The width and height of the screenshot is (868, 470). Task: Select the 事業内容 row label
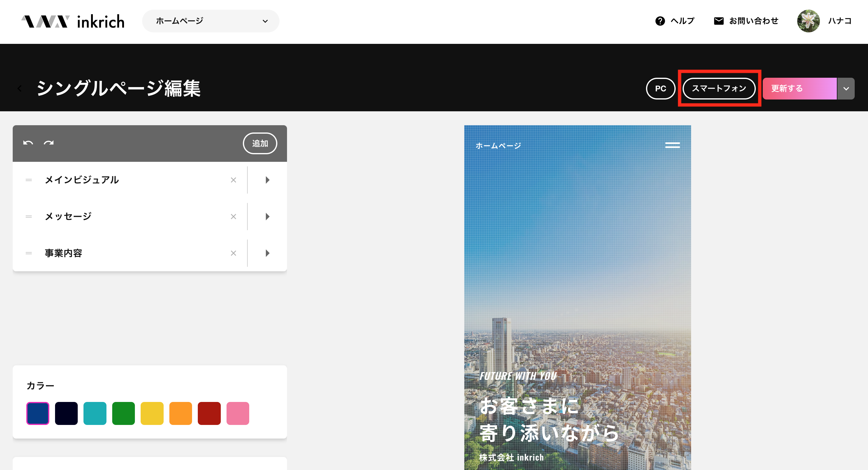63,253
